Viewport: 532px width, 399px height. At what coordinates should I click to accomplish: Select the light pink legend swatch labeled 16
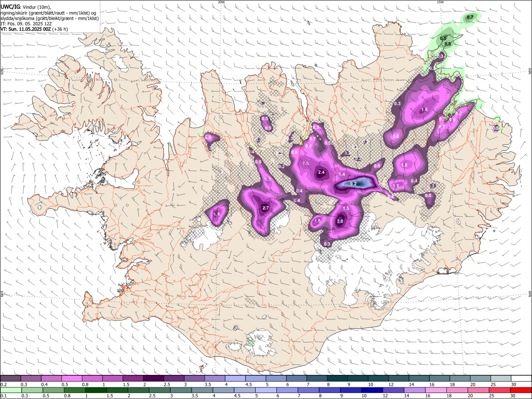[436, 390]
